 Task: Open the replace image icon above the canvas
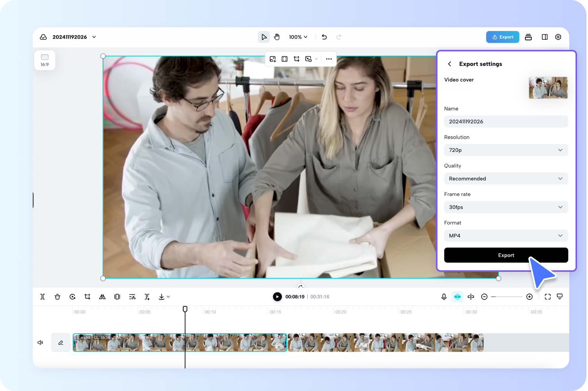pyautogui.click(x=273, y=59)
